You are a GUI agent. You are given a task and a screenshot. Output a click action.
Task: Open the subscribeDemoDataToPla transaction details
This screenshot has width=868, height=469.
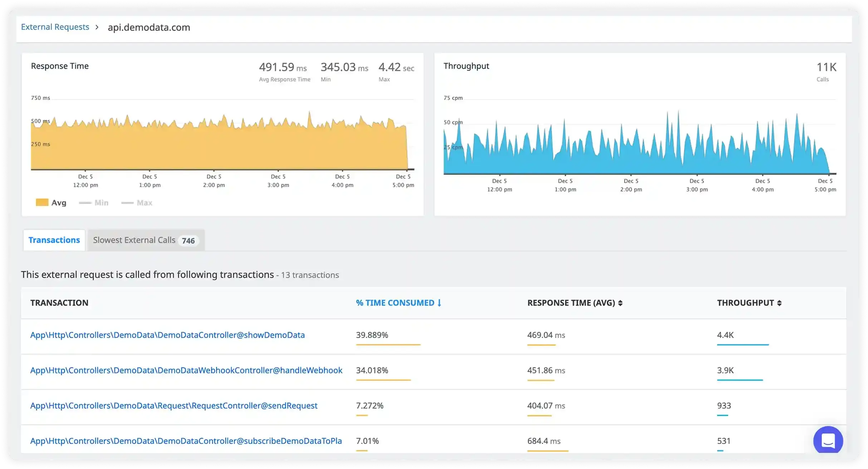click(x=186, y=441)
